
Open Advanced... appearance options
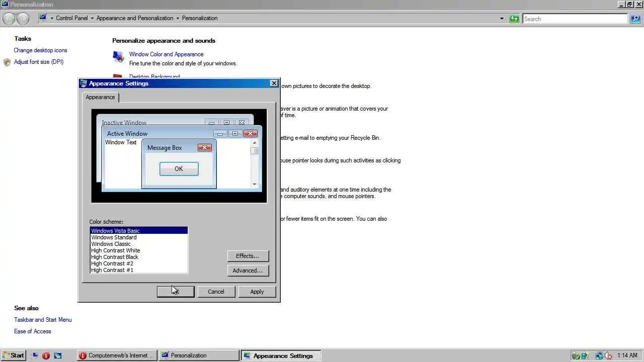point(248,270)
